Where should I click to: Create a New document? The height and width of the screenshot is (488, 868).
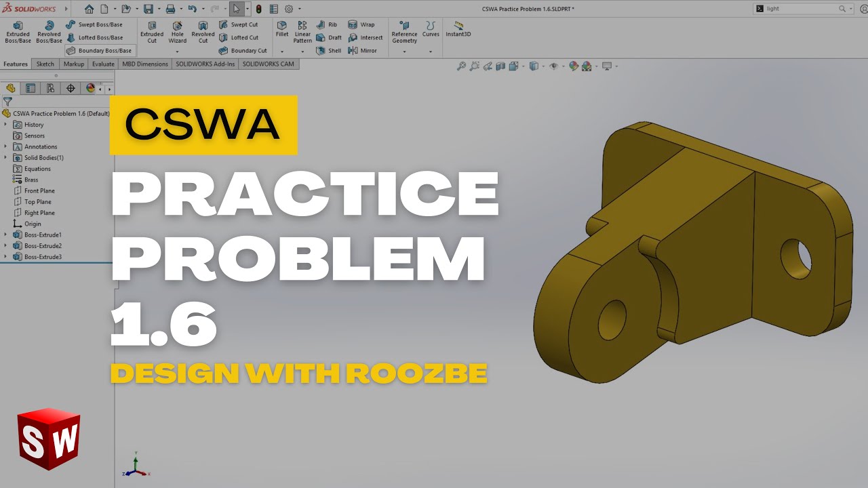pyautogui.click(x=104, y=9)
